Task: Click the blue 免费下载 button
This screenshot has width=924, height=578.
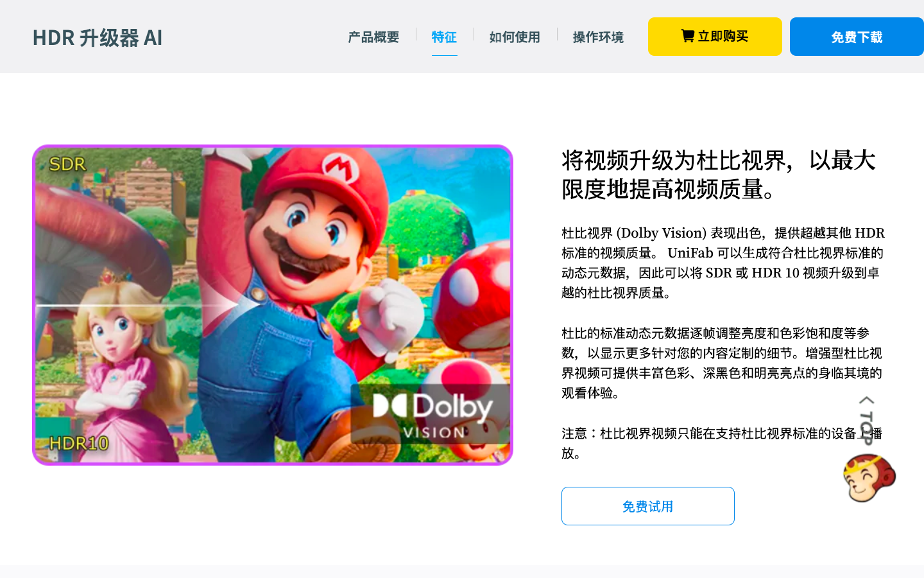Action: click(x=857, y=37)
